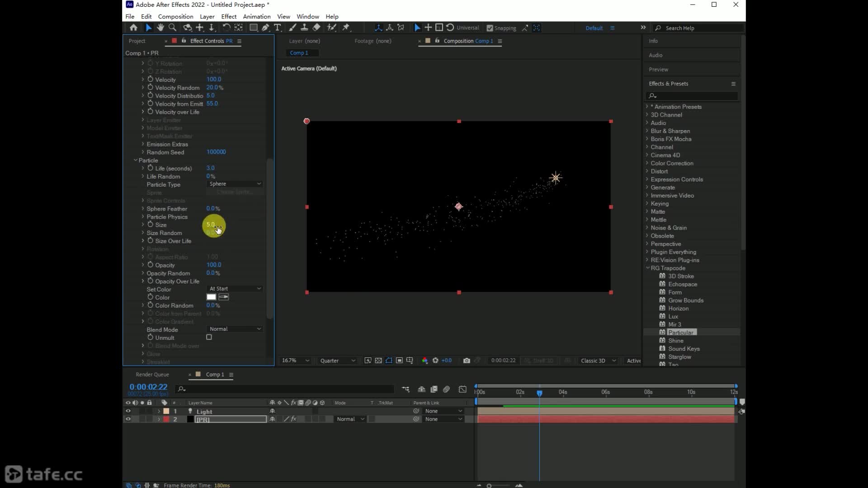Screen dimensions: 868x488
Task: Click the Effects & Presets search field
Action: 692,96
